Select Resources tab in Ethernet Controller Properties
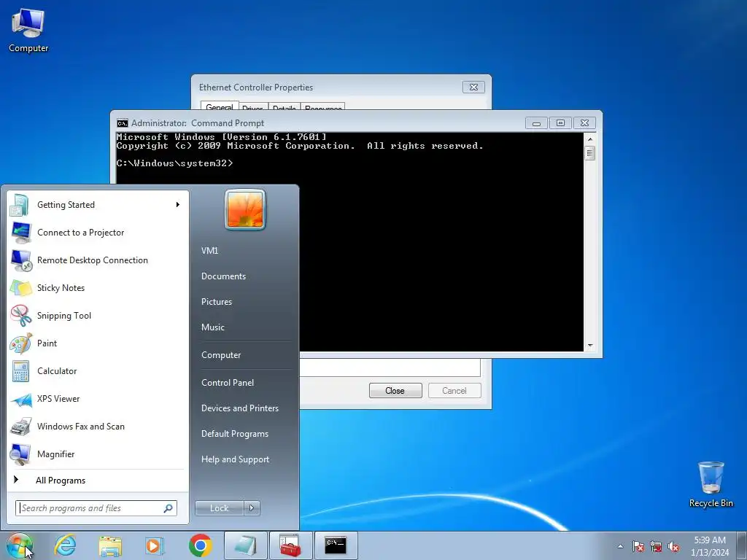The height and width of the screenshot is (560, 747). [x=323, y=106]
